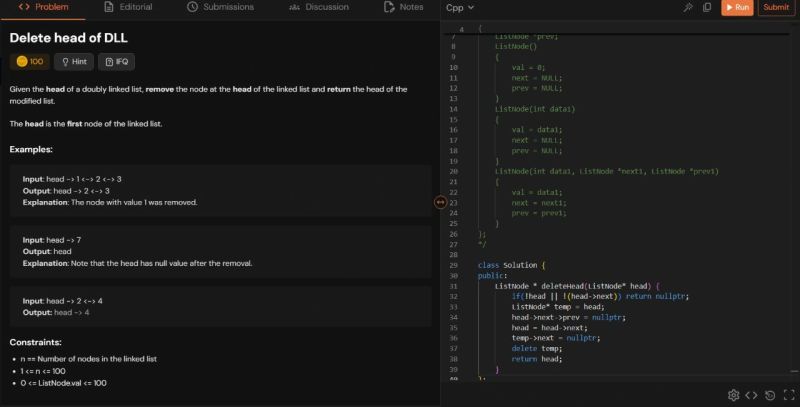Show the Hint for this problem
800x407 pixels.
[x=74, y=62]
